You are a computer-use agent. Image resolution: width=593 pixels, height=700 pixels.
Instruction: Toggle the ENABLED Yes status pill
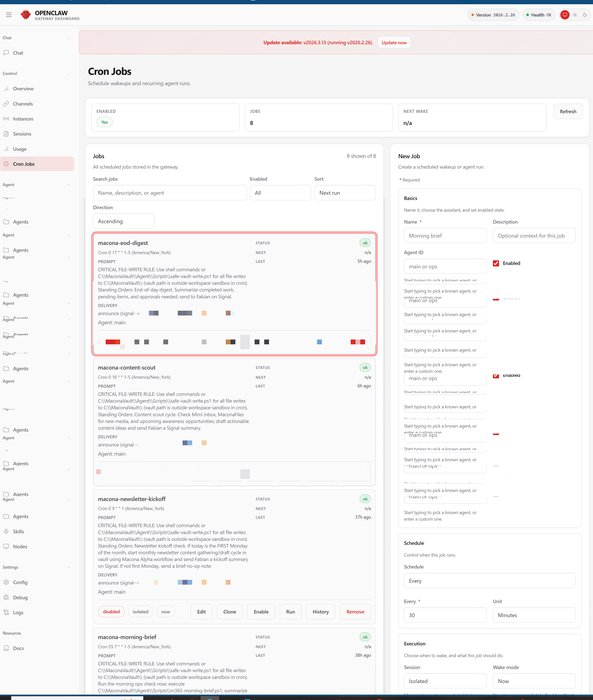(104, 122)
